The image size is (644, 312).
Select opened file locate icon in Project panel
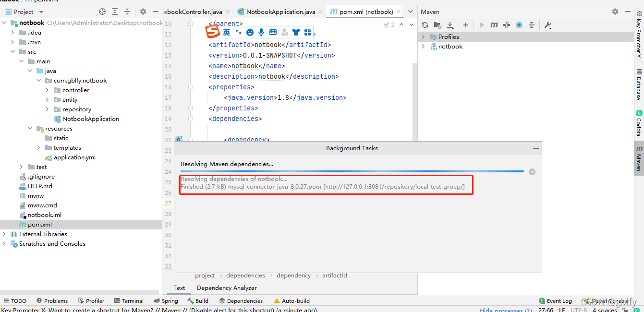[102, 12]
